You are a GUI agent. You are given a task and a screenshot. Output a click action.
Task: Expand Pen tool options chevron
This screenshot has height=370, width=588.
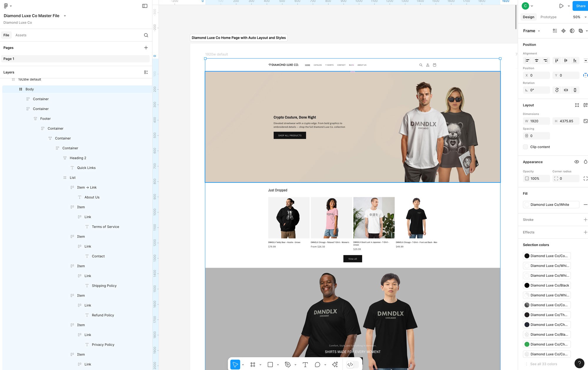(x=295, y=365)
